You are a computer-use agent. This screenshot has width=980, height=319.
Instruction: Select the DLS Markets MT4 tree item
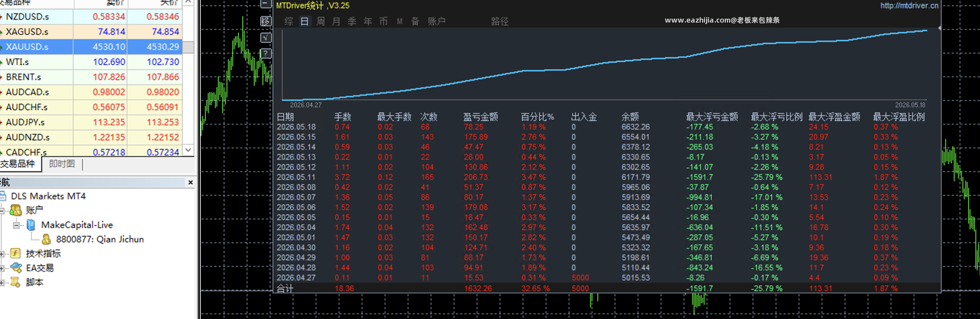tap(48, 196)
